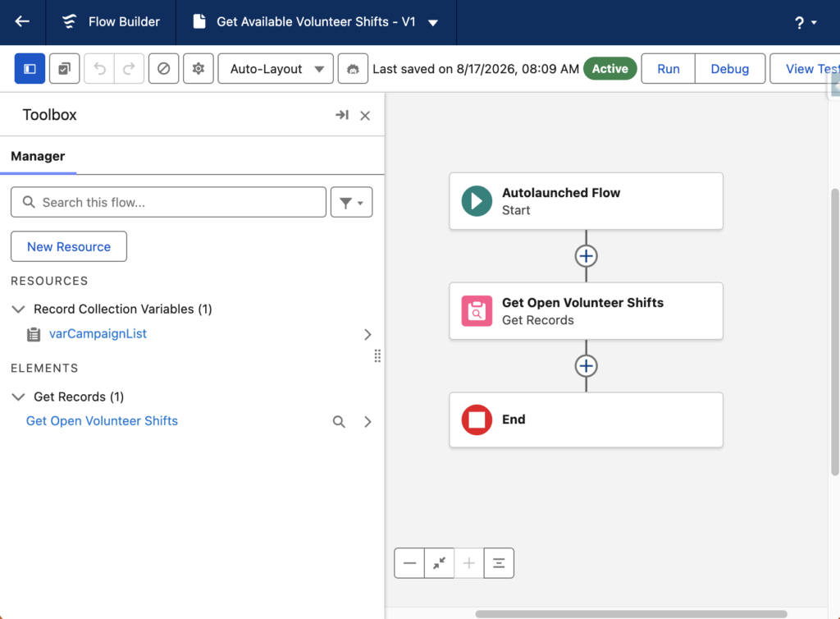Click the canvas align lines icon
840x619 pixels.
499,562
